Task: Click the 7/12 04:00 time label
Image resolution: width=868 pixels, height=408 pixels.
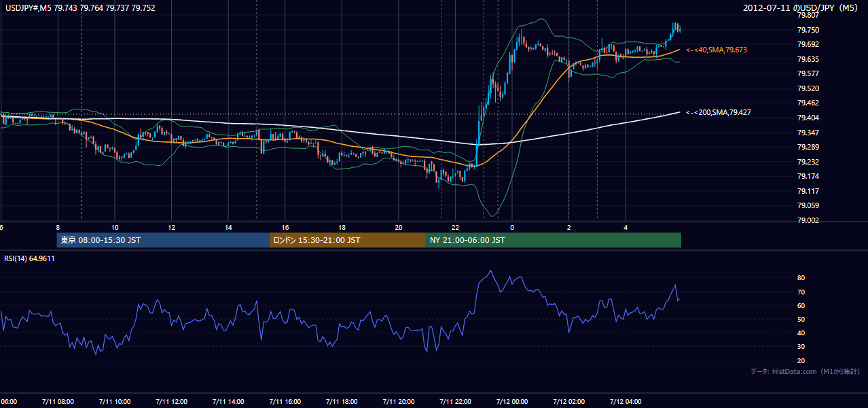Action: tap(626, 401)
